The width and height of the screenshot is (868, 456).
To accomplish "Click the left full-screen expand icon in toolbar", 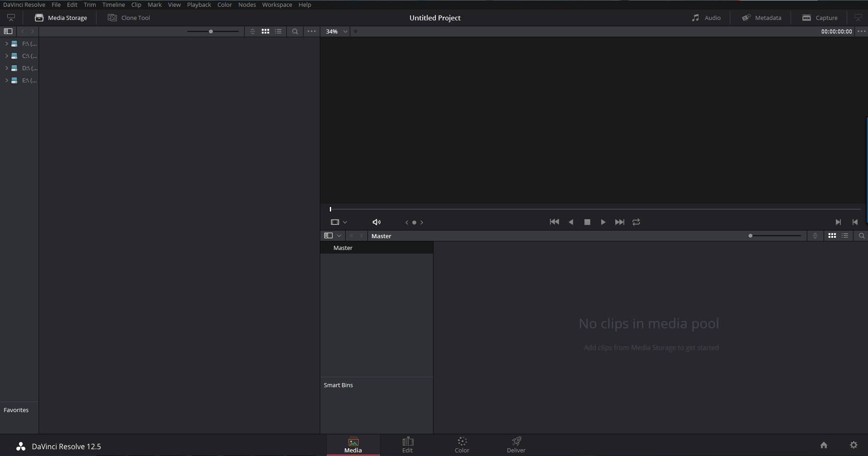I will click(11, 18).
